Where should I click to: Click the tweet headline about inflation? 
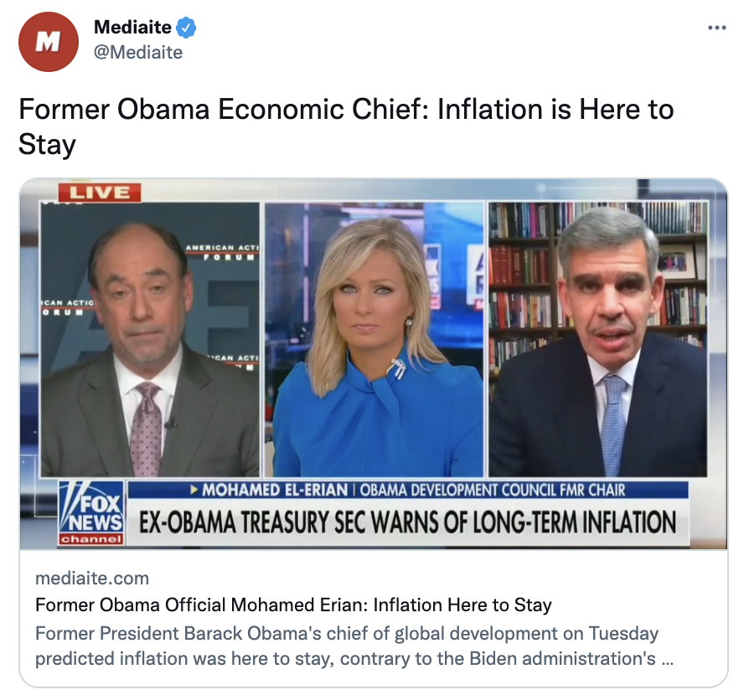tap(346, 126)
